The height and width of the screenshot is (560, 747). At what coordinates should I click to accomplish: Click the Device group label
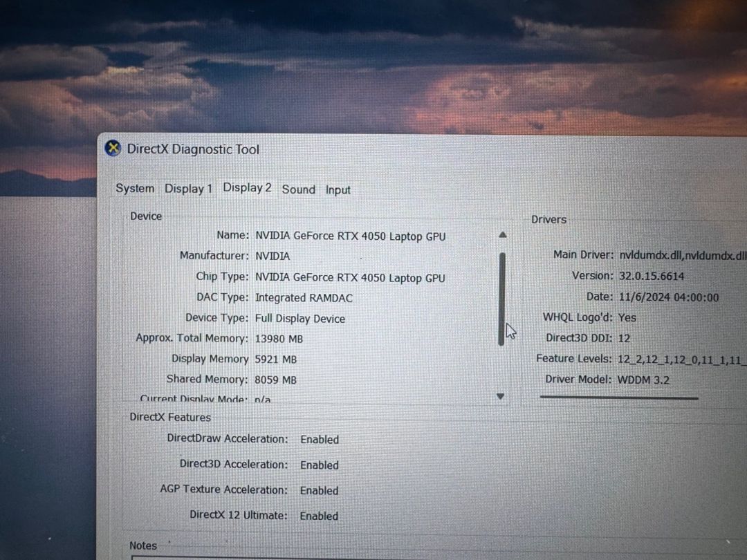pyautogui.click(x=146, y=216)
